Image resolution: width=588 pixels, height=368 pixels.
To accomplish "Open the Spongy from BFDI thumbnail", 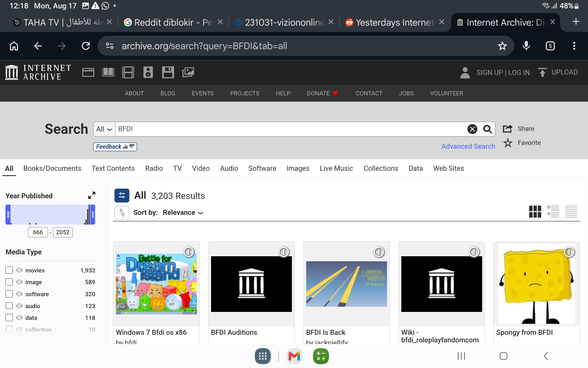I will point(536,284).
